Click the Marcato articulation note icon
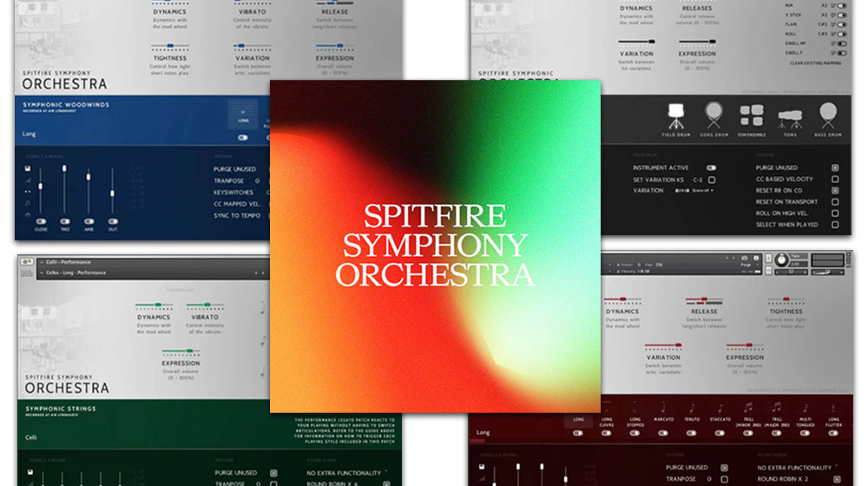 click(x=663, y=408)
